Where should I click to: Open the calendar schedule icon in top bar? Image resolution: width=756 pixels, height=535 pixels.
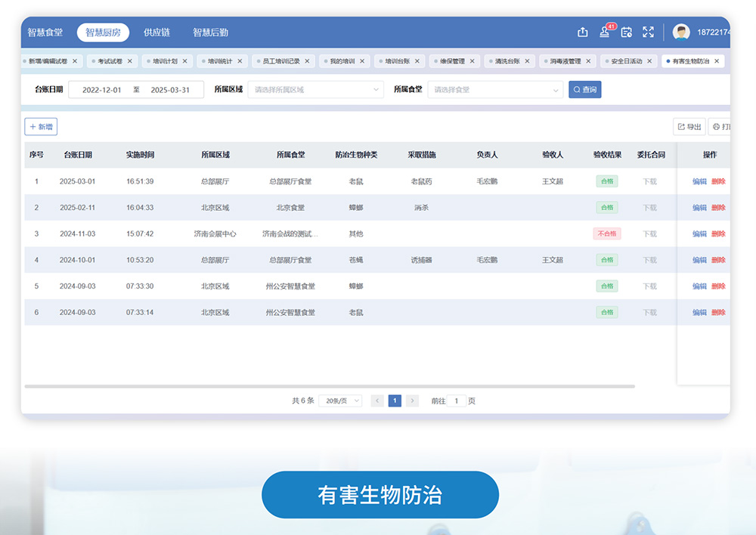pos(626,32)
